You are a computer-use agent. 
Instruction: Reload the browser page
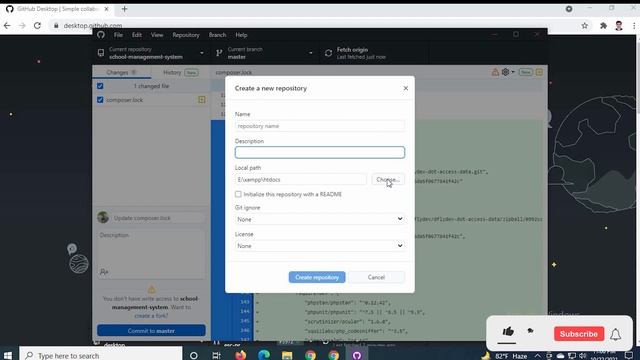point(37,26)
